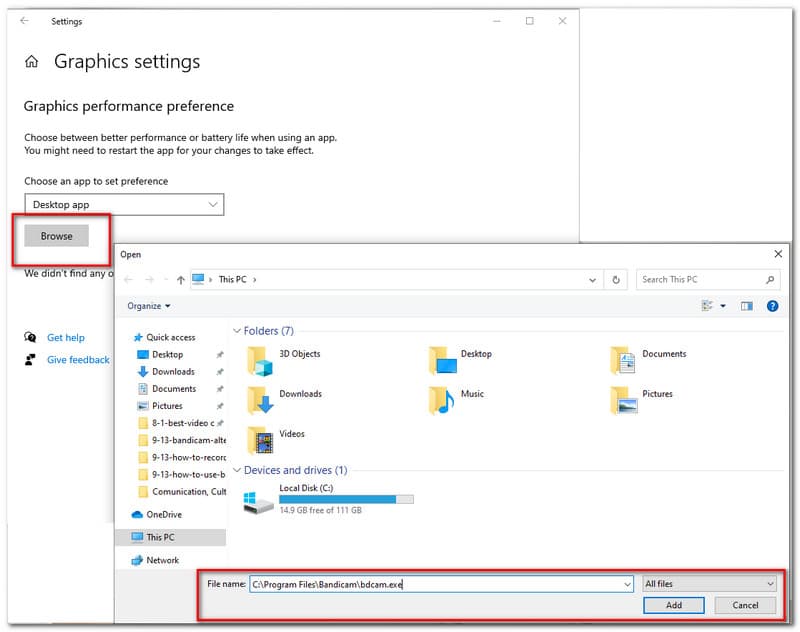Click the pin icon next to Downloads
This screenshot has height=632, width=800.
[220, 372]
